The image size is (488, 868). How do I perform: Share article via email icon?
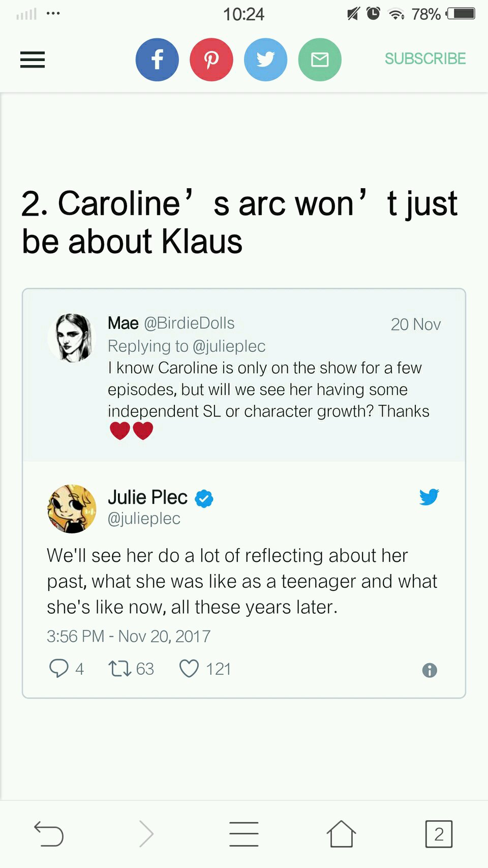coord(320,59)
